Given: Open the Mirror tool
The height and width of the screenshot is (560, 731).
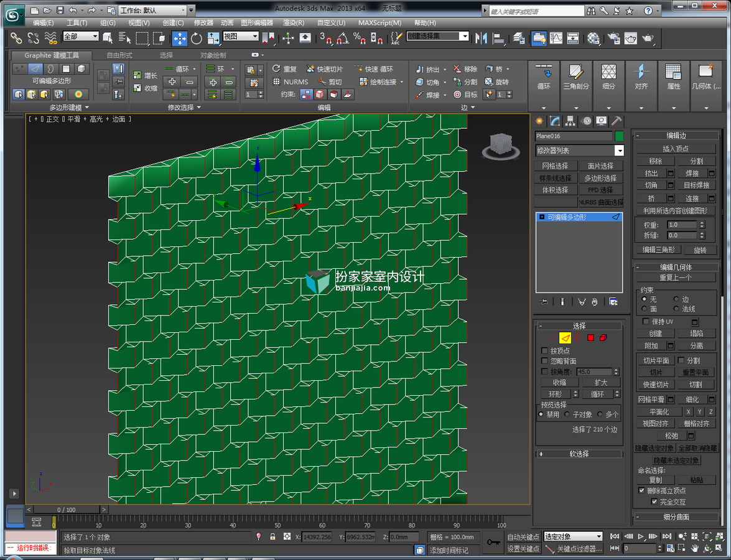Looking at the screenshot, I should pos(481,38).
